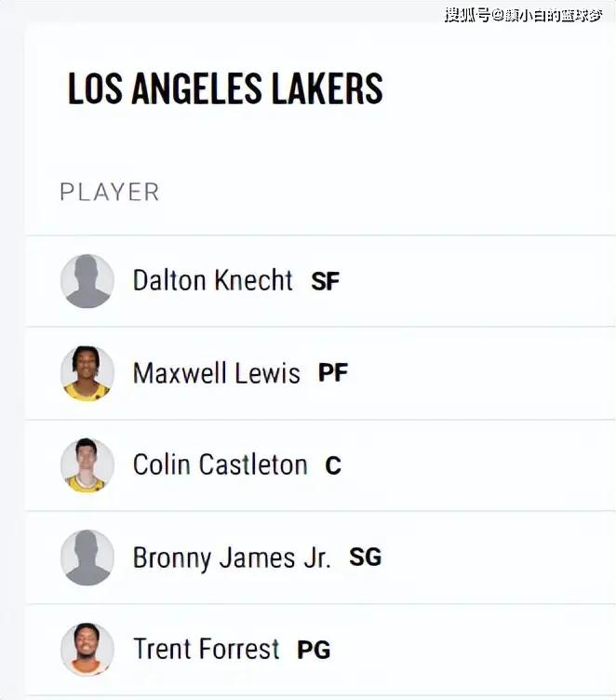
Task: Click the @颜小白的篮球梦 author handle
Action: pos(547,15)
